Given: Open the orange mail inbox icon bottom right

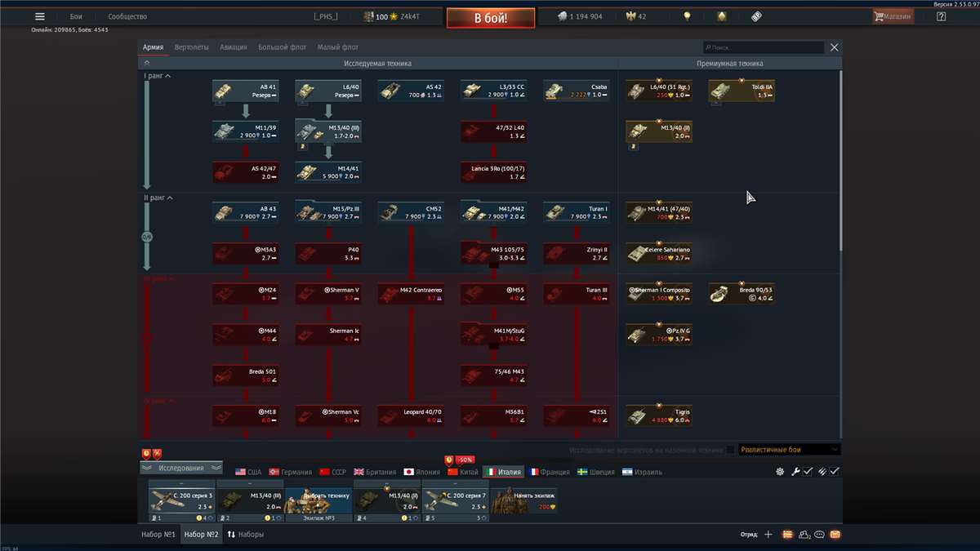Looking at the screenshot, I should point(835,535).
